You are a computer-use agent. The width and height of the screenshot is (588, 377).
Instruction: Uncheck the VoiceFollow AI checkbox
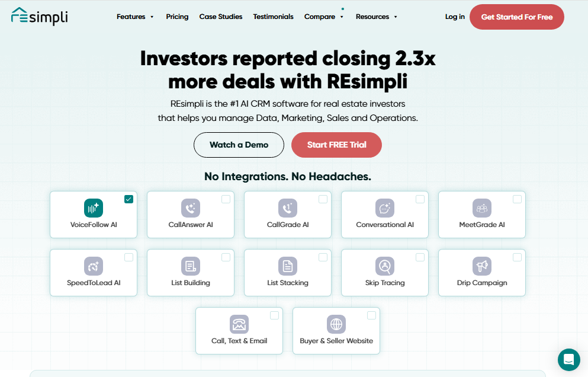click(129, 199)
